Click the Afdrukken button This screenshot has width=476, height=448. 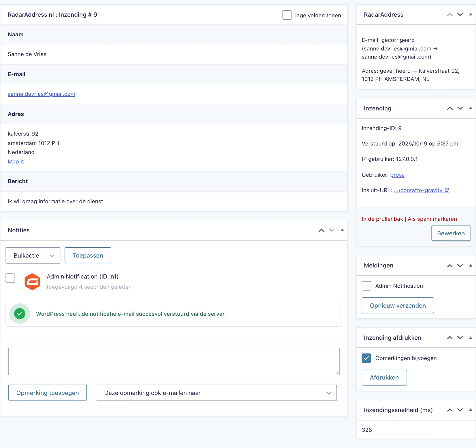384,377
